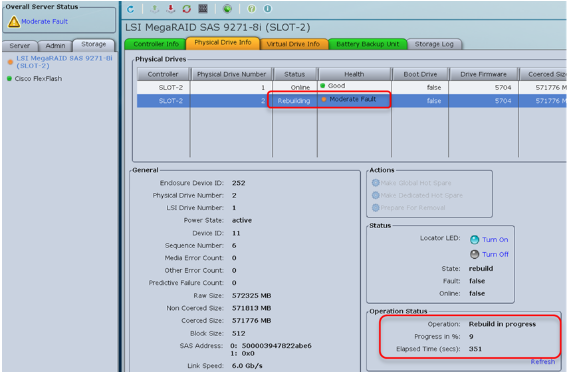Click the page title LSI MegaRAID SAS 9271-8i (SLOT-2)
Viewport: 569px width, 375px height.
click(x=218, y=27)
